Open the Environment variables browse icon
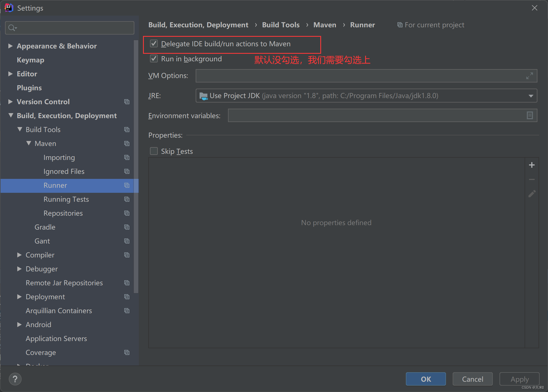The width and height of the screenshot is (548, 392). (x=529, y=115)
